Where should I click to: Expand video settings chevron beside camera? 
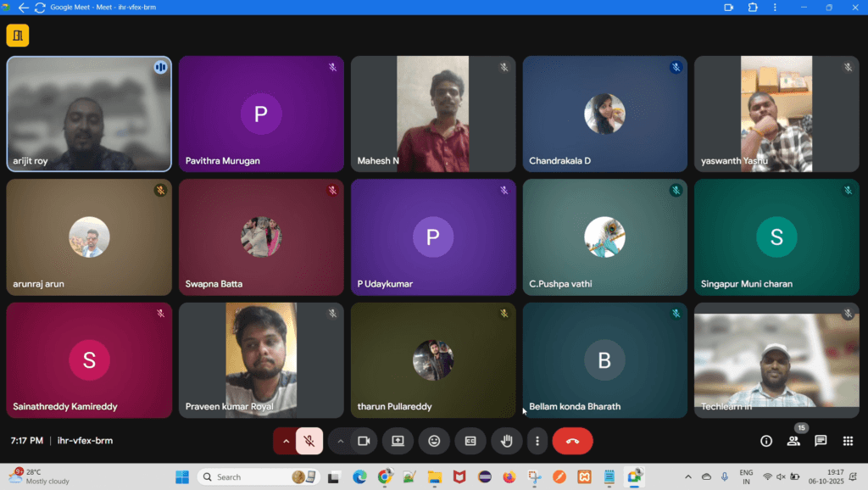point(341,441)
